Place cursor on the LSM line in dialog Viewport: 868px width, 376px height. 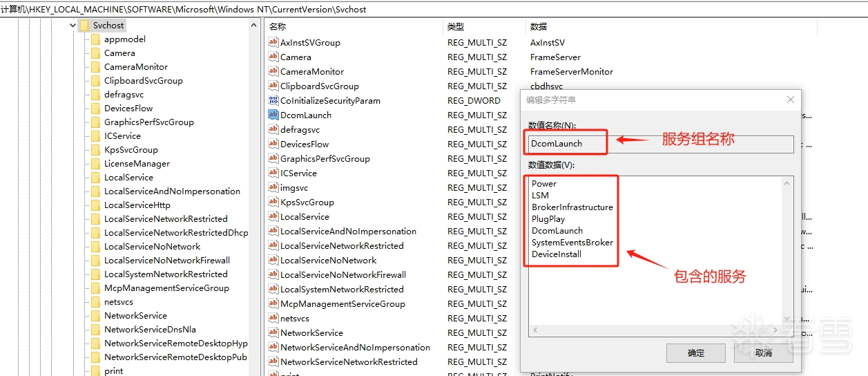point(540,196)
